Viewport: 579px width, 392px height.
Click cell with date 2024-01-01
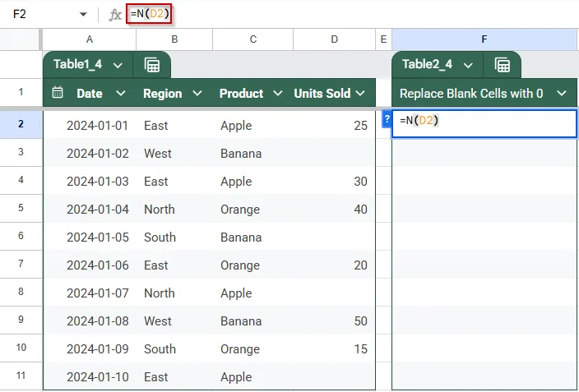[x=90, y=126]
